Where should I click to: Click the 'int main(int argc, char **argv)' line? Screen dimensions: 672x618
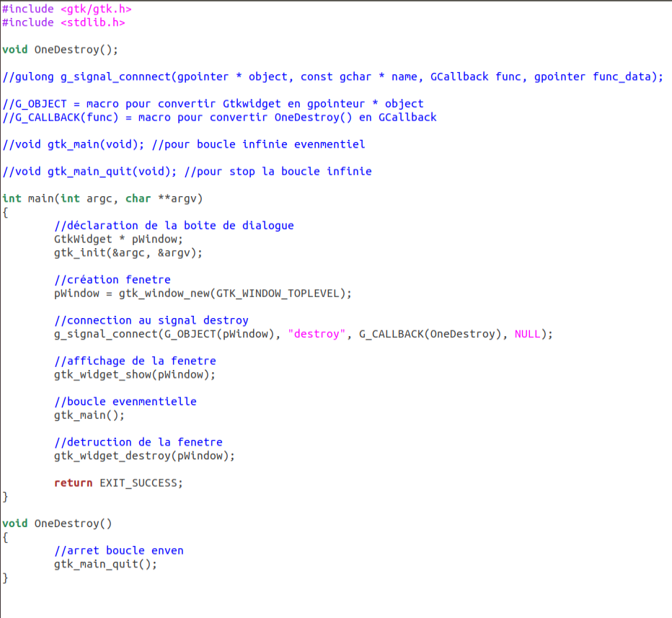(102, 198)
